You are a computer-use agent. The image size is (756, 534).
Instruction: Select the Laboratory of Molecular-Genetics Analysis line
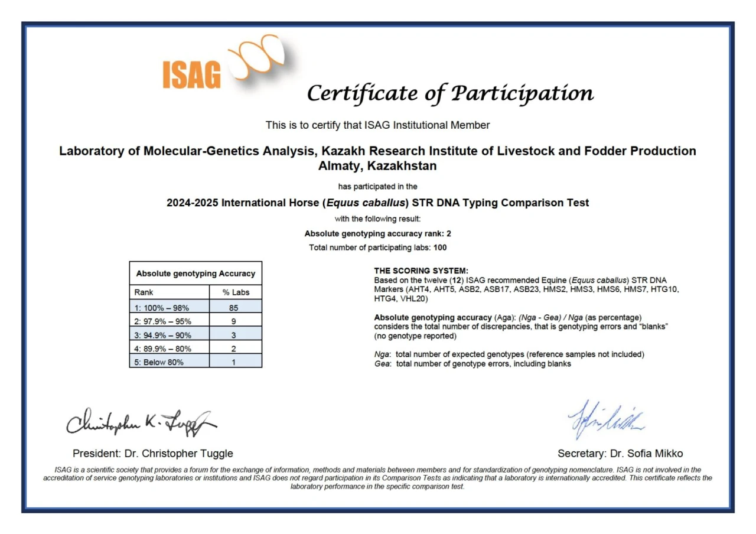point(377,151)
